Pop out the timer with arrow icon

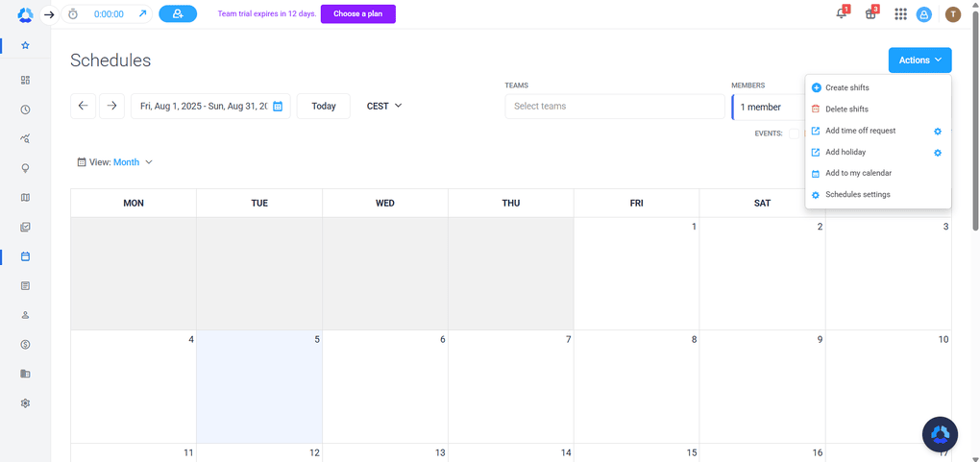tap(142, 13)
